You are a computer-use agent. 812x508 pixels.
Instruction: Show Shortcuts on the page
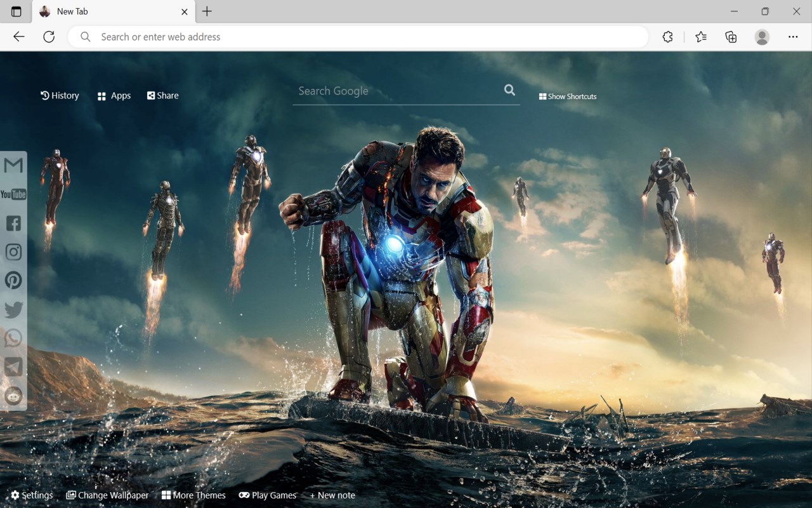coord(568,97)
